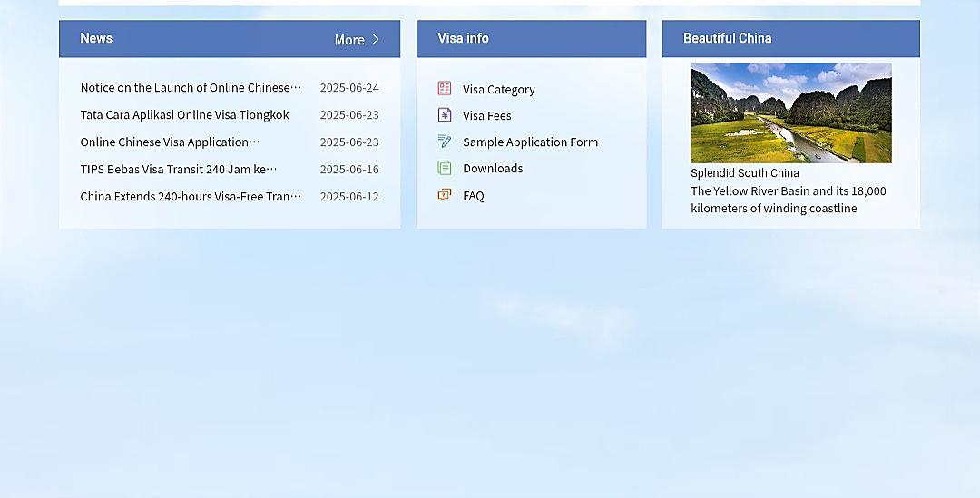Screen dimensions: 980x498
Task: Click the FAQ speech bubble icon
Action: (445, 195)
